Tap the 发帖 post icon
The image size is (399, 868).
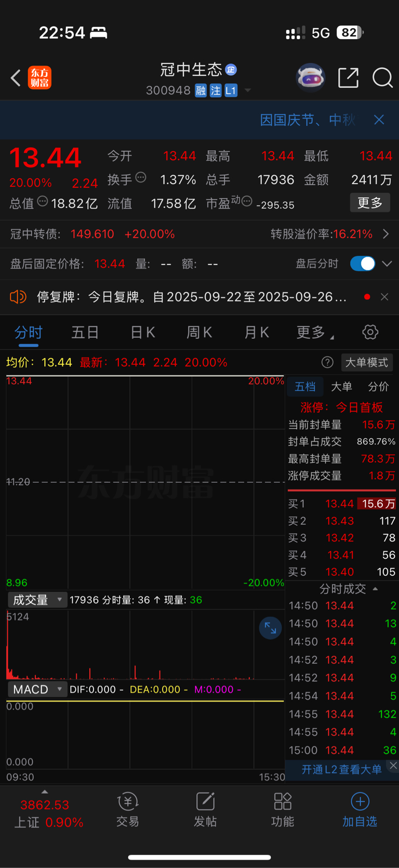coord(205,809)
